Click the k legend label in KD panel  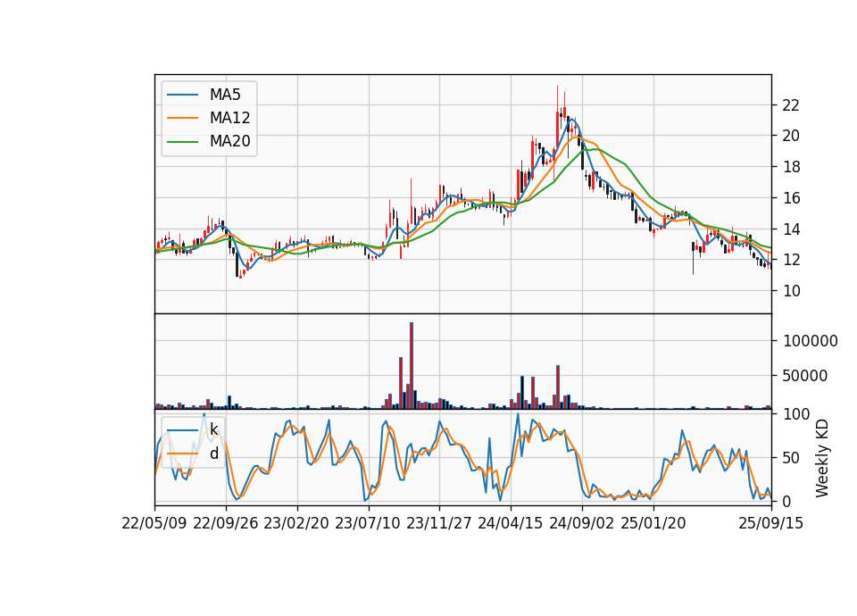(x=213, y=429)
